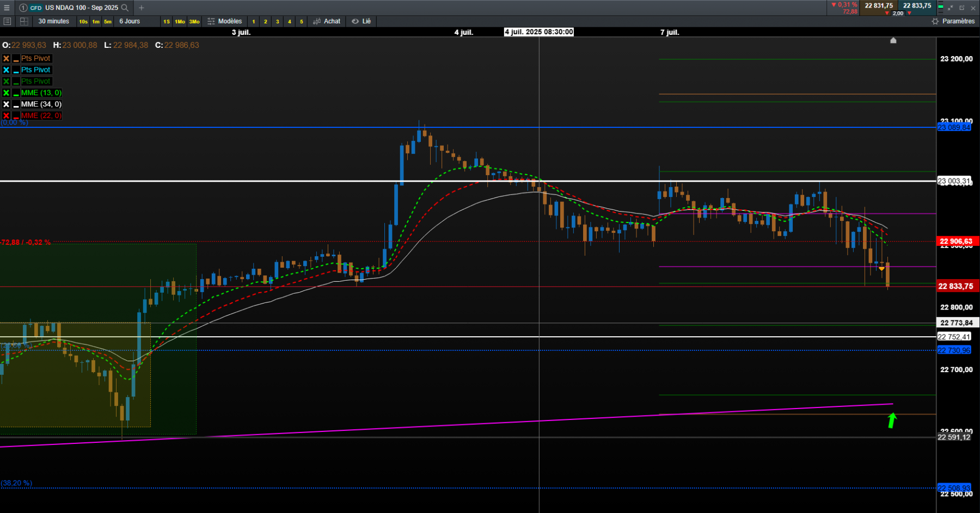Open the hamburger menu icon
This screenshot has height=513, width=980.
point(7,8)
